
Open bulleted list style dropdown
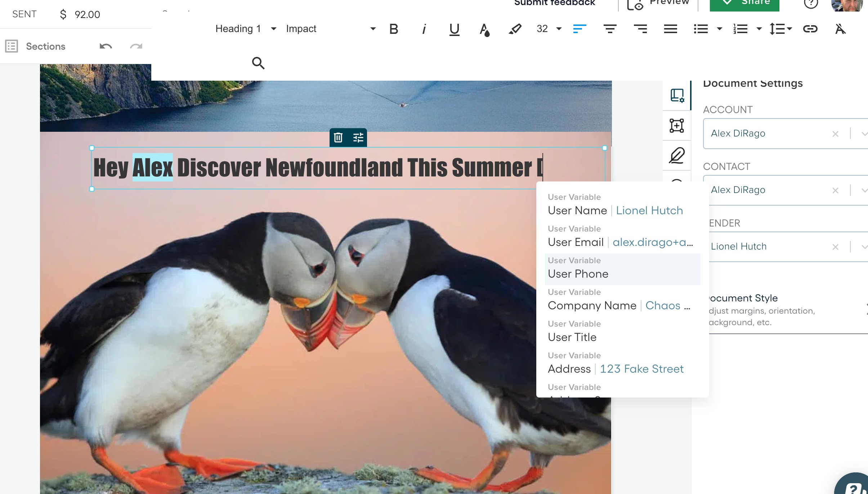click(x=720, y=29)
